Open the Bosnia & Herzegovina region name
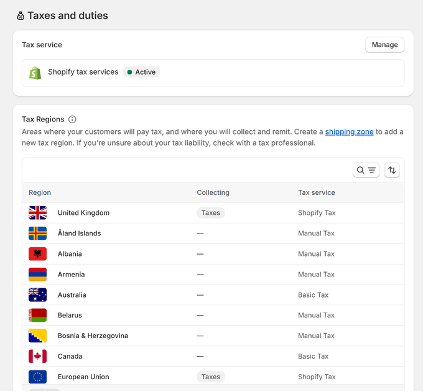This screenshot has height=392, width=424. [x=93, y=336]
